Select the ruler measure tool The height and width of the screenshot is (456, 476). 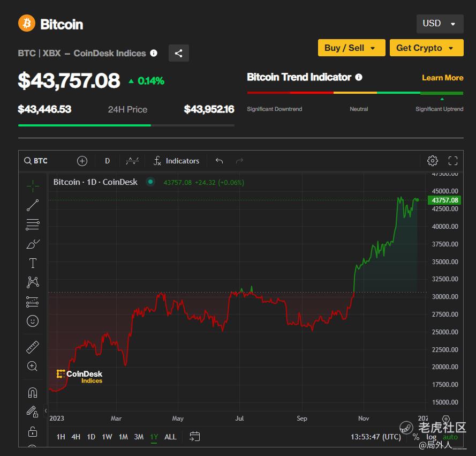tap(33, 347)
